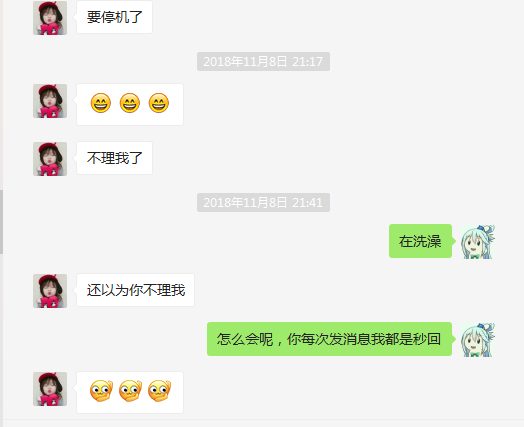The width and height of the screenshot is (524, 427).
Task: Click the last facepalm emoji
Action: pyautogui.click(x=159, y=391)
